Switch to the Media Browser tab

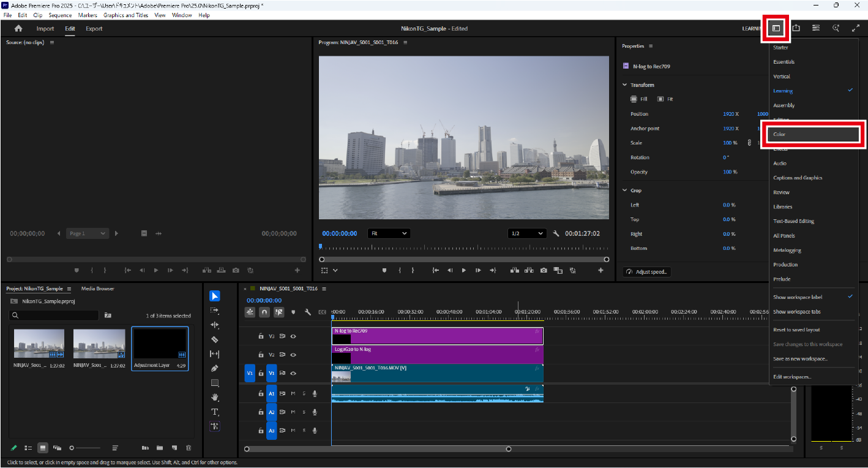pos(97,289)
